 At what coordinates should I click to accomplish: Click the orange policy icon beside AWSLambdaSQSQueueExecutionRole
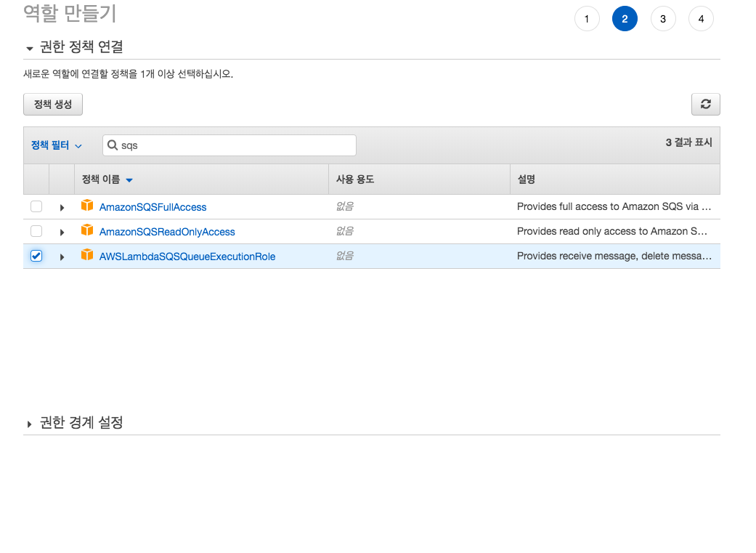[x=87, y=255]
